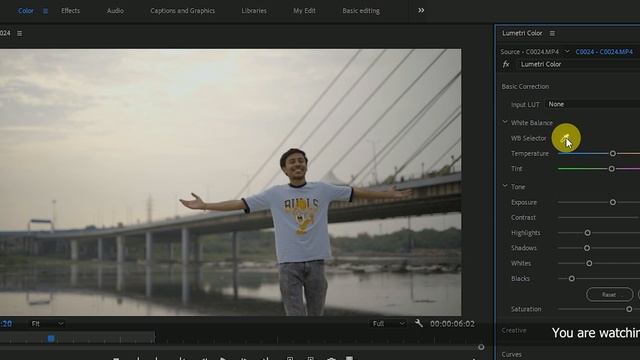Click the 00:00:06:02 duration timecode
640x360 pixels.
tap(452, 324)
